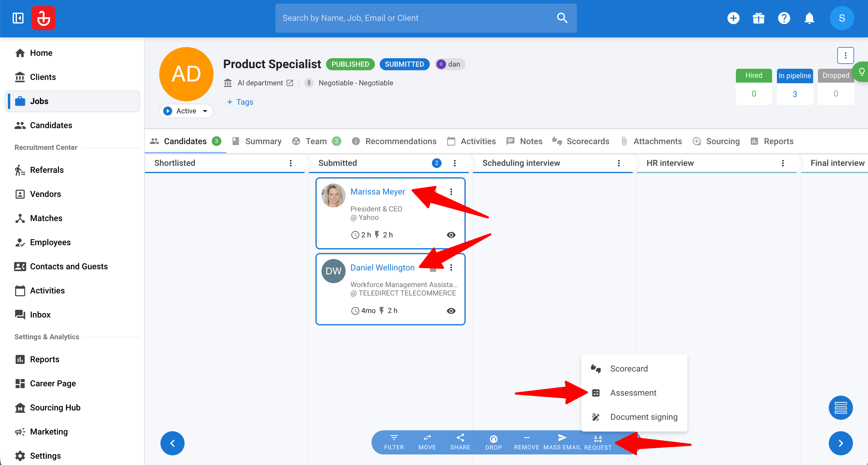The height and width of the screenshot is (465, 868).
Task: Click the search magnifier icon
Action: (562, 18)
